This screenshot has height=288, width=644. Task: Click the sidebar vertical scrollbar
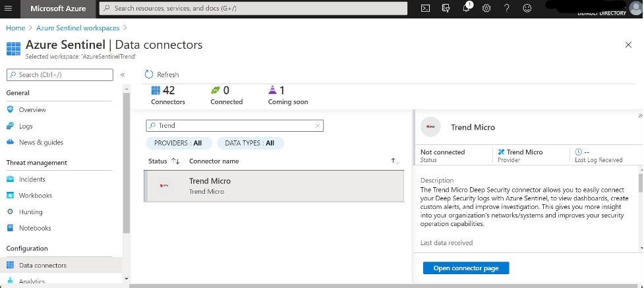pos(126,163)
